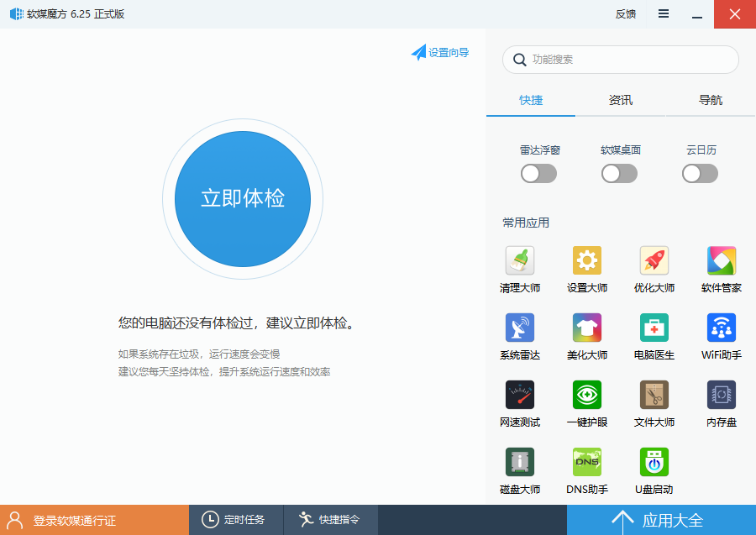
Task: Switch to the 资讯 tab
Action: (620, 99)
